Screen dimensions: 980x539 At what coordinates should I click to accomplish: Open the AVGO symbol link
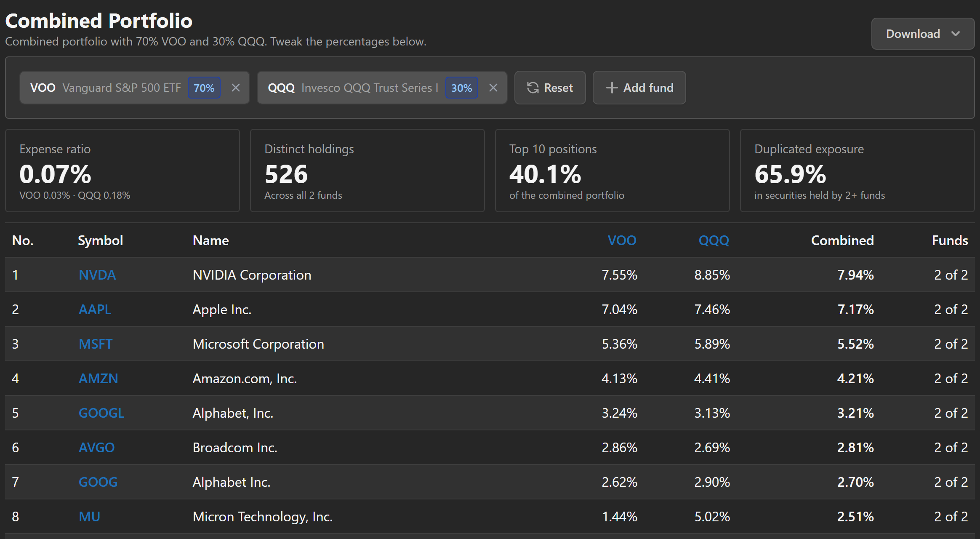(x=97, y=448)
